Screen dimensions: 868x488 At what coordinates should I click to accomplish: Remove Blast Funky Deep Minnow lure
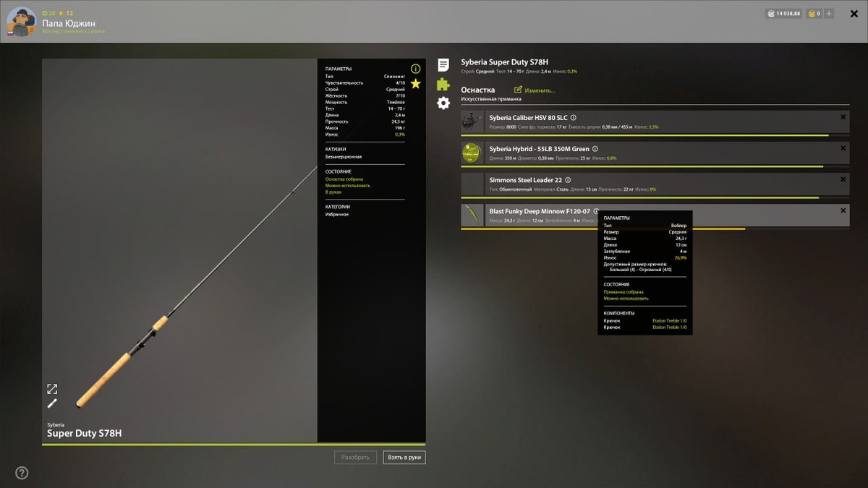point(843,210)
